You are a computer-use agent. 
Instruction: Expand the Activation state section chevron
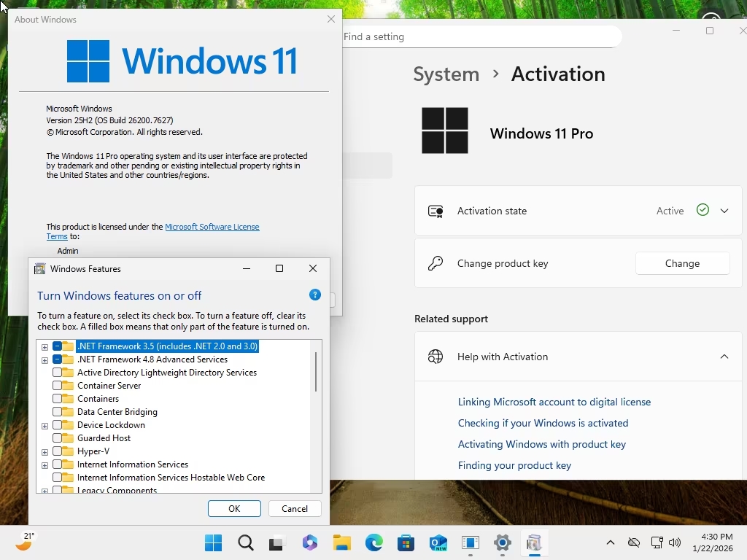724,211
